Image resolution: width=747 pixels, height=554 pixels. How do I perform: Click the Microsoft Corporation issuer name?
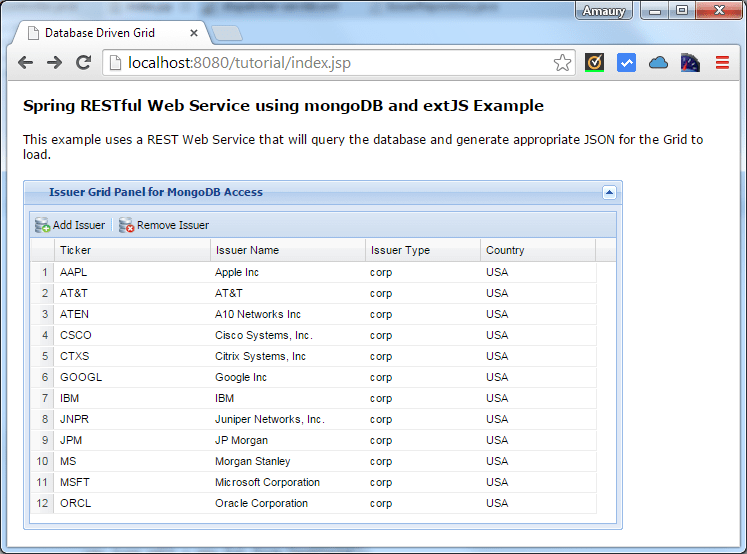[267, 482]
